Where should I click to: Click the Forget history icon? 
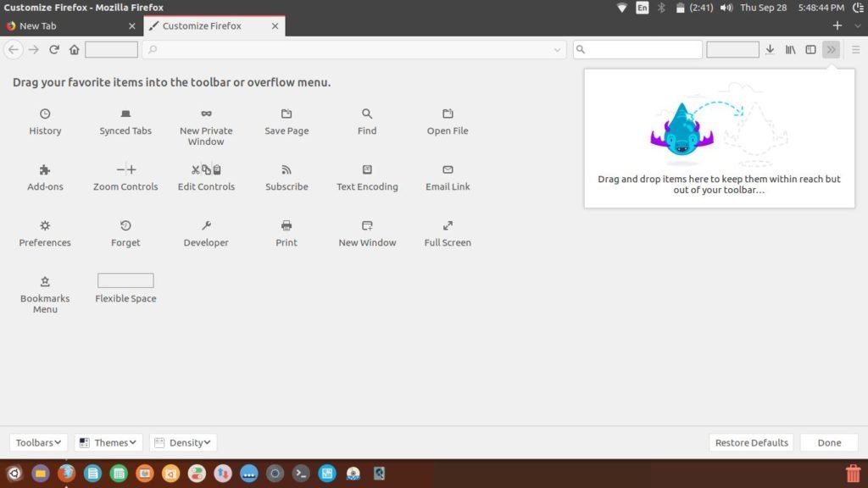click(x=125, y=225)
